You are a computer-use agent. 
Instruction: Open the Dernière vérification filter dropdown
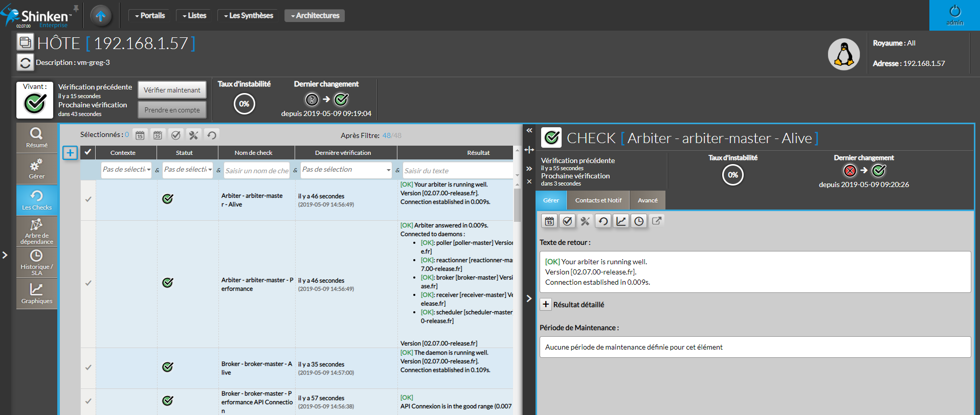tap(346, 170)
